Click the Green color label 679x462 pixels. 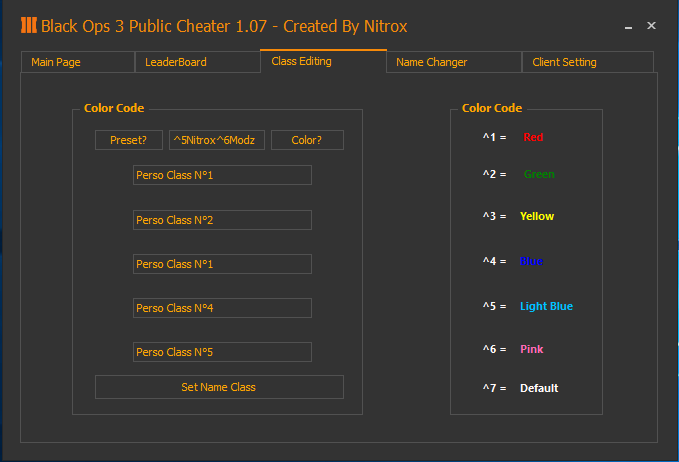pos(539,174)
